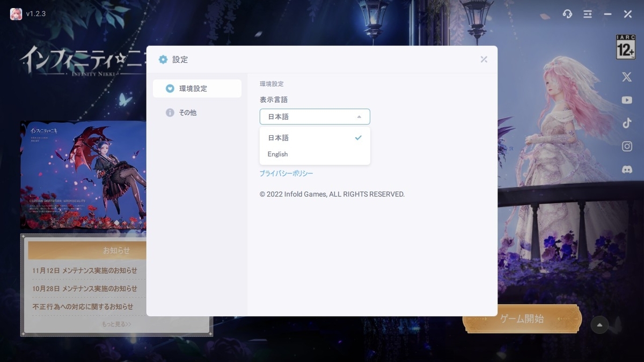
Task: Click the settings gear icon in dialog title
Action: [163, 60]
